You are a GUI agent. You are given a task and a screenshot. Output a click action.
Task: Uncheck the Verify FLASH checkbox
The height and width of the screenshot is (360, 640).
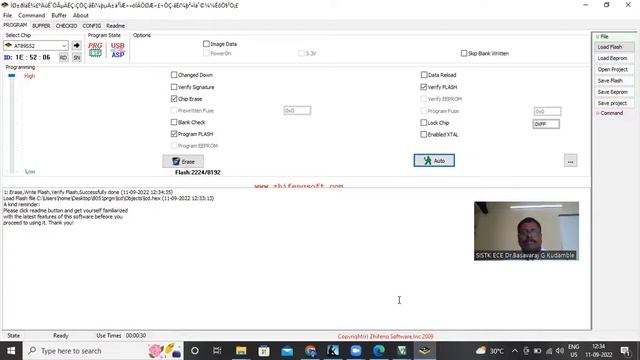coord(424,87)
